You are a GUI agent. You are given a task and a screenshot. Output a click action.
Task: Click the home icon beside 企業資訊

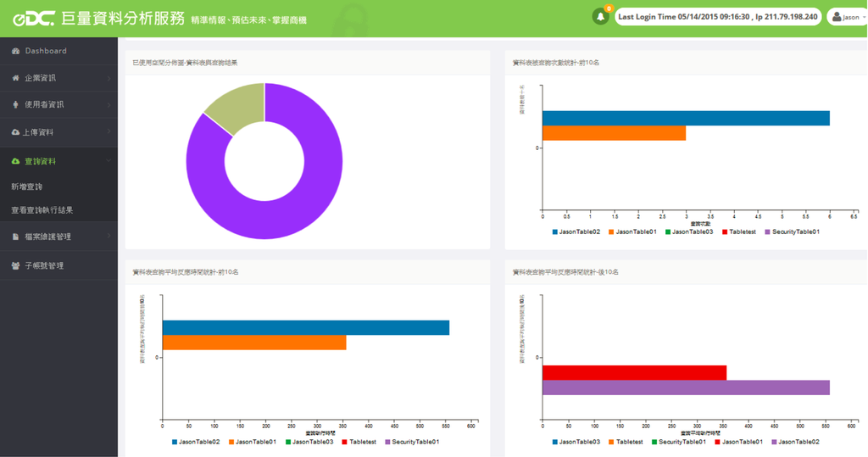pyautogui.click(x=15, y=78)
